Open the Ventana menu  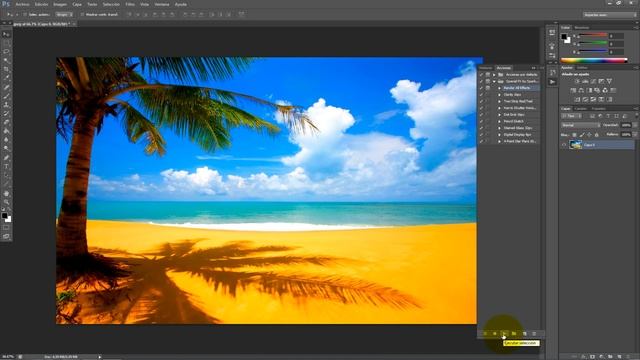pos(162,4)
